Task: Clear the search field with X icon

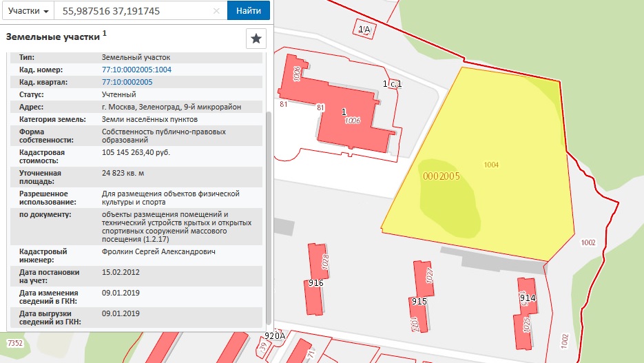Action: tap(216, 11)
